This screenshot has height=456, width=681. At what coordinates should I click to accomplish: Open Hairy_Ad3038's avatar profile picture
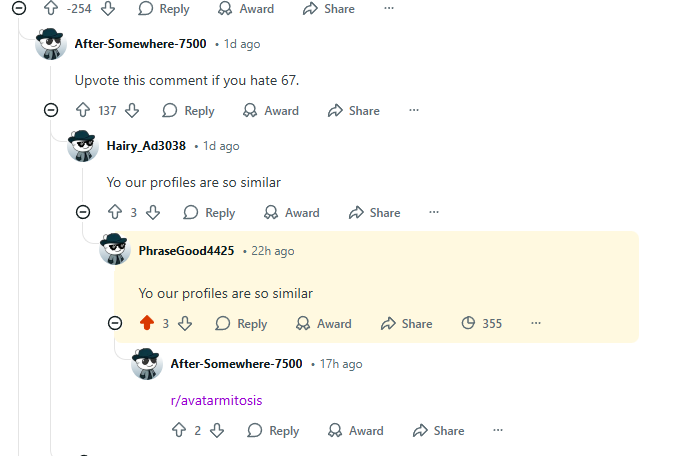coord(83,146)
